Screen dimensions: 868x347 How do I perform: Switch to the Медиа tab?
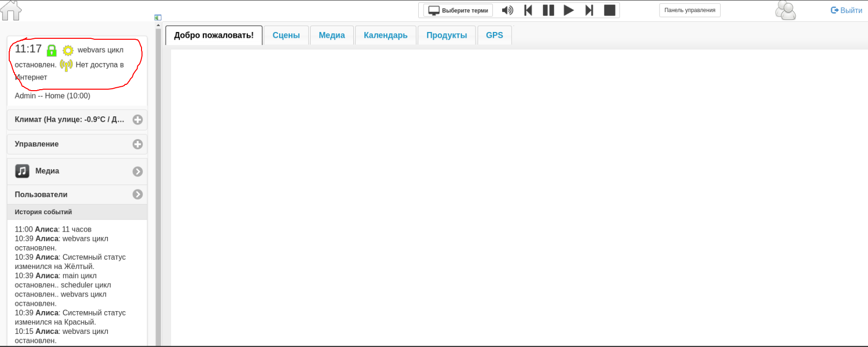point(332,35)
